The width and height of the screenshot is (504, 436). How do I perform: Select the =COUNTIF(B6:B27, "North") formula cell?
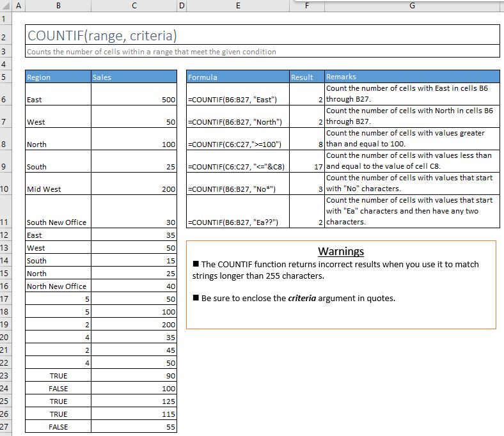[x=238, y=116]
